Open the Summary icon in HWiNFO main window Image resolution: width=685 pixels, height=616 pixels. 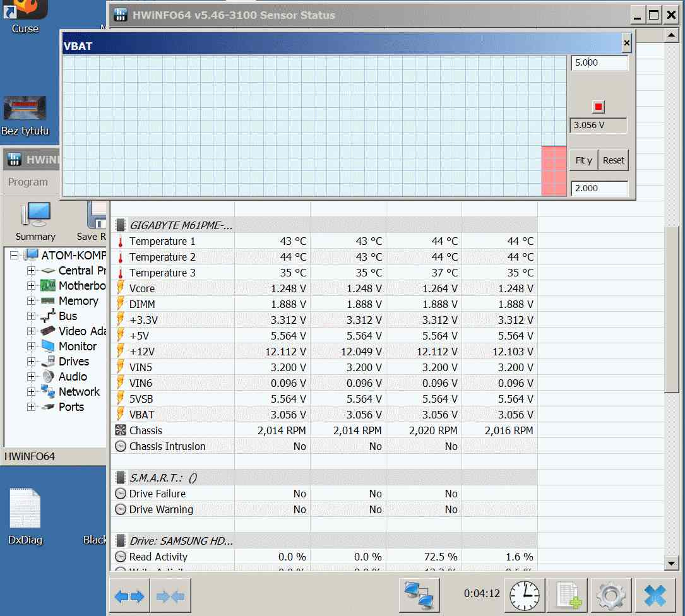tap(35, 221)
